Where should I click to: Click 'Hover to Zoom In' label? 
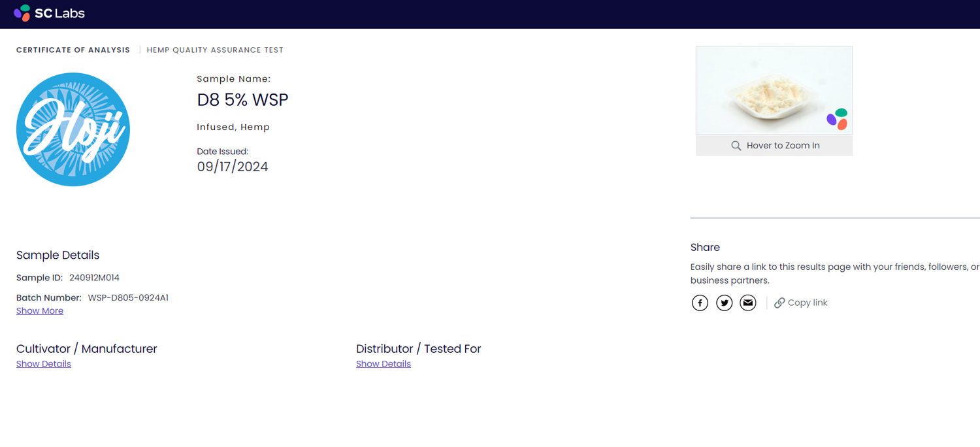pos(783,146)
